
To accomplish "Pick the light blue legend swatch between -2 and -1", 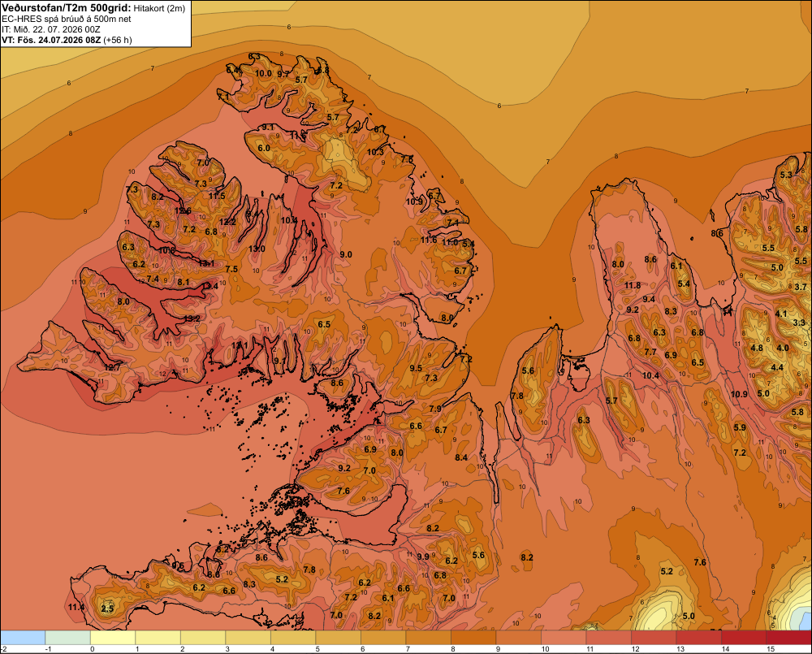I will point(23,638).
